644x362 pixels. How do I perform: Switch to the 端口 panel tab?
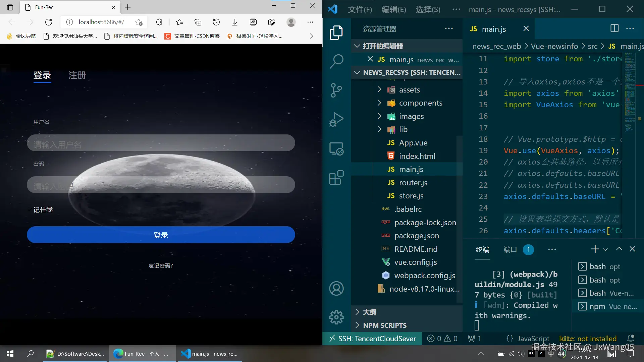(510, 249)
